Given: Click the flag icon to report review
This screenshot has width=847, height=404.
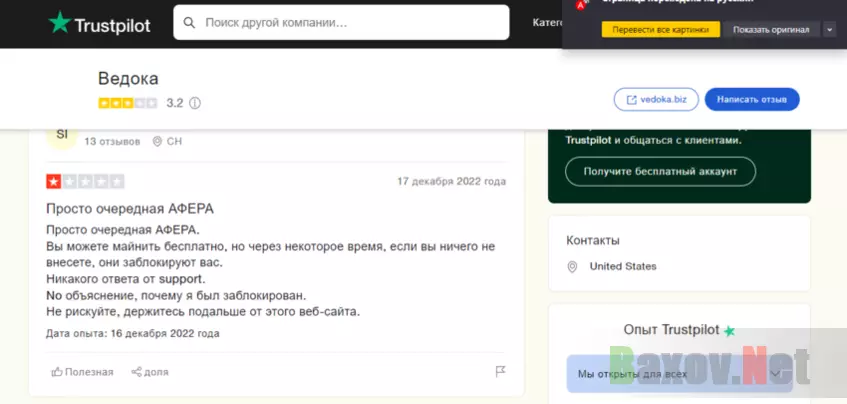Looking at the screenshot, I should [501, 372].
